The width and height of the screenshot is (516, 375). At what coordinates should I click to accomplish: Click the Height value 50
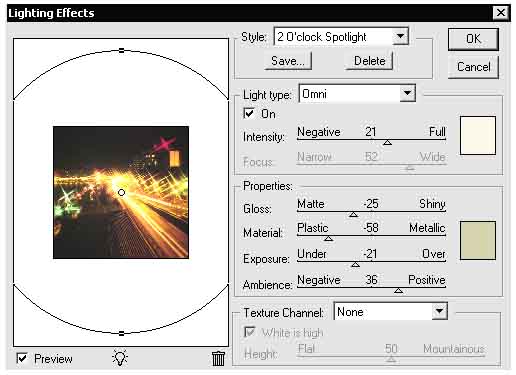[x=391, y=349]
